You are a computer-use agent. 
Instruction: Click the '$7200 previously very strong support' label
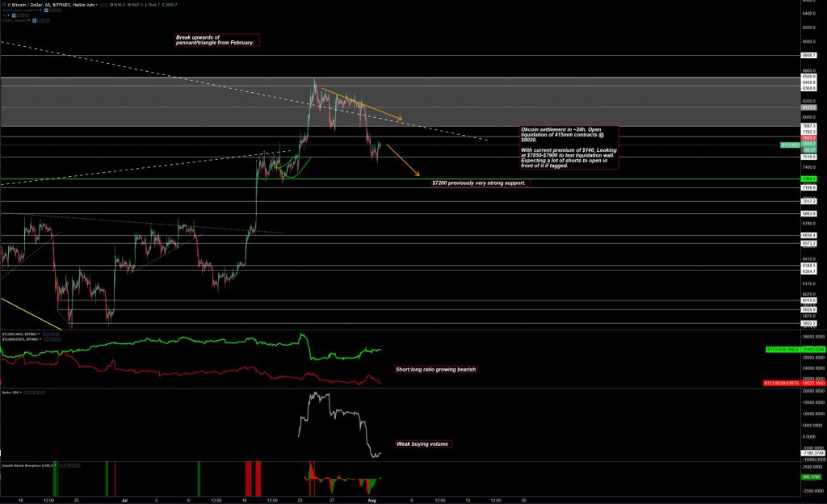[479, 183]
